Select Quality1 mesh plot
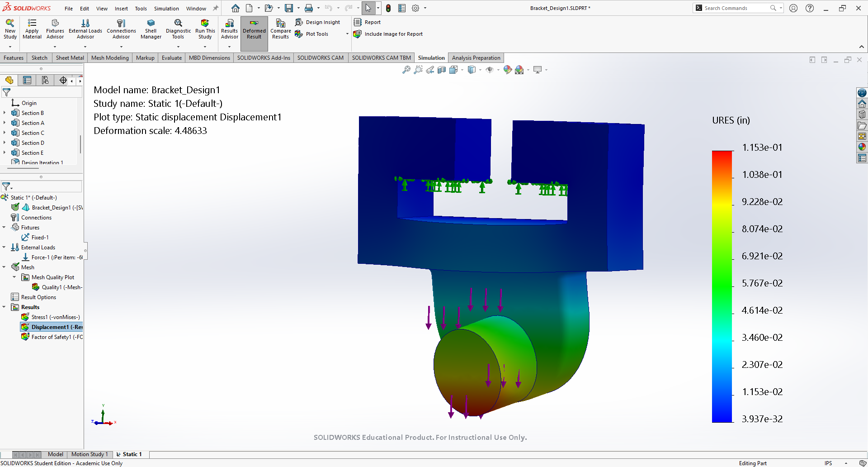The height and width of the screenshot is (467, 868). 57,287
